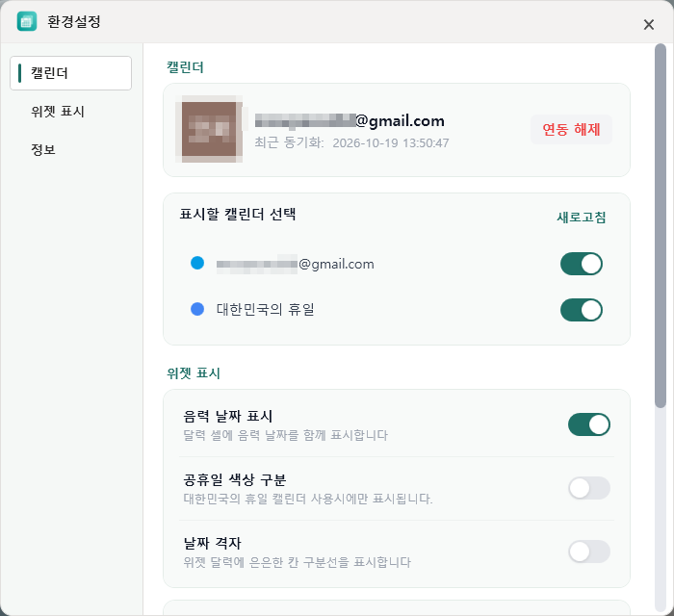Screen dimensions: 674x616
Task: Click the vertical scrollbar thumb
Action: tap(661, 225)
